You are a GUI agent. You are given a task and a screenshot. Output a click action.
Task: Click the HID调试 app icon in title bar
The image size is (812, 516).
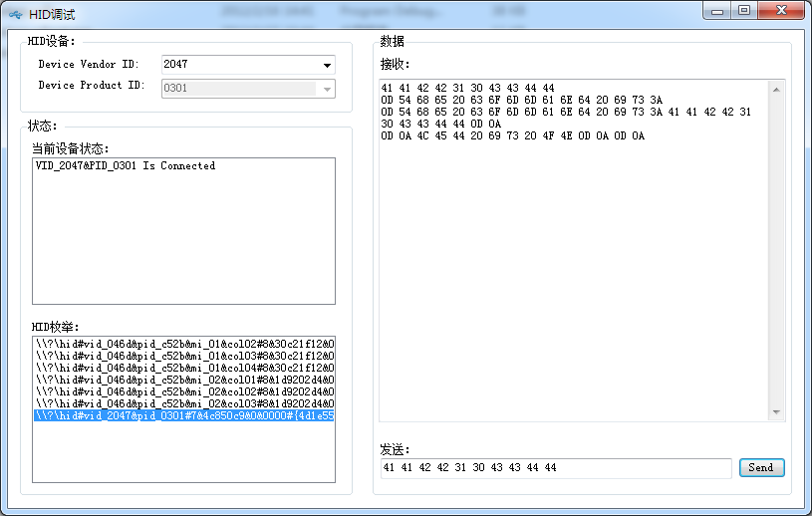click(15, 15)
